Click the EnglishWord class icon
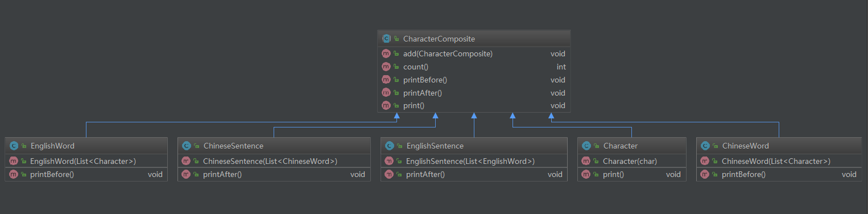This screenshot has height=214, width=868. [x=14, y=146]
